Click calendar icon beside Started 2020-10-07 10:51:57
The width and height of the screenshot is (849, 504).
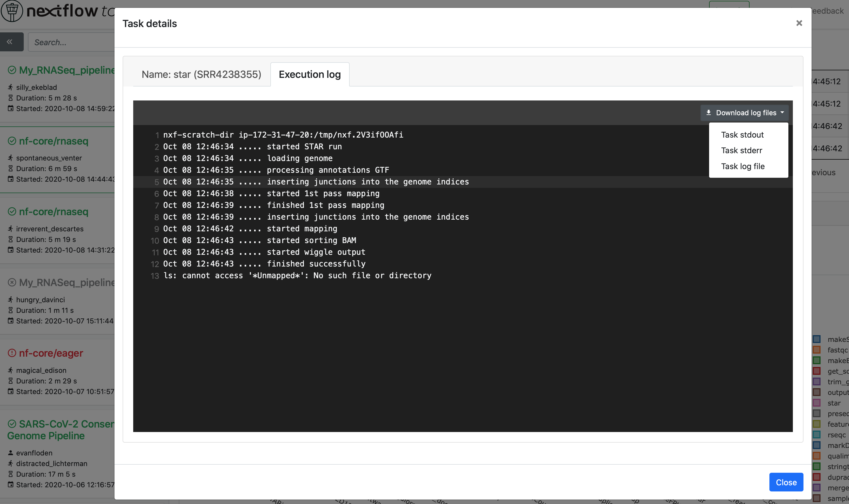click(x=11, y=391)
